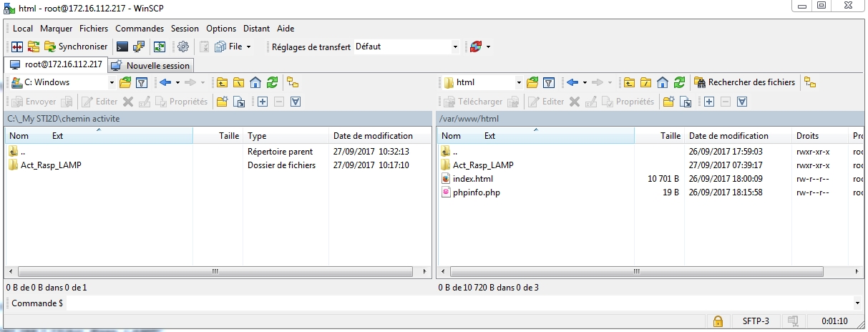Open the Commandes menu
Image resolution: width=868 pixels, height=332 pixels.
point(140,29)
